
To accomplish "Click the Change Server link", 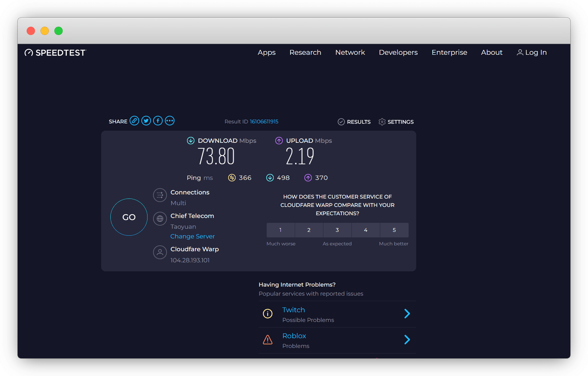I will click(193, 236).
